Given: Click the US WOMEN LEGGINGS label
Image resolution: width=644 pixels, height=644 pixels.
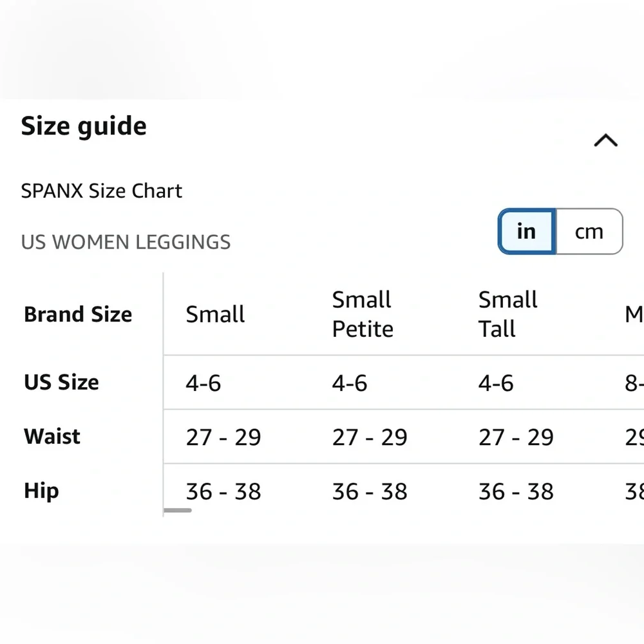Looking at the screenshot, I should [126, 242].
